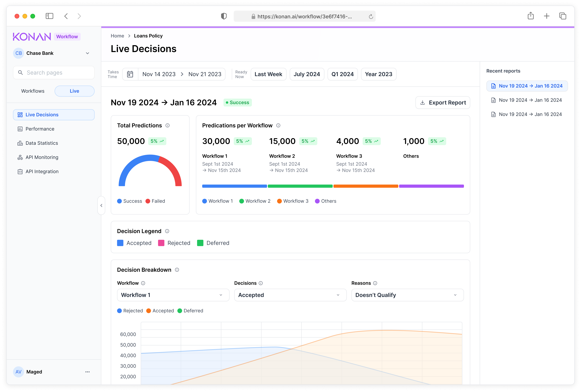
Task: Switch to the Live toggle
Action: pos(74,91)
